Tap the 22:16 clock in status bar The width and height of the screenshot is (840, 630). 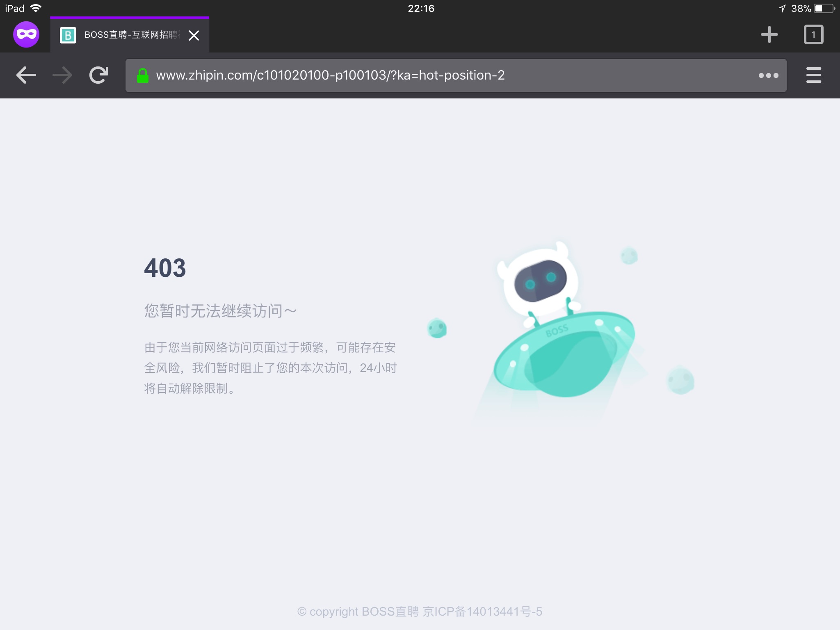pos(421,8)
